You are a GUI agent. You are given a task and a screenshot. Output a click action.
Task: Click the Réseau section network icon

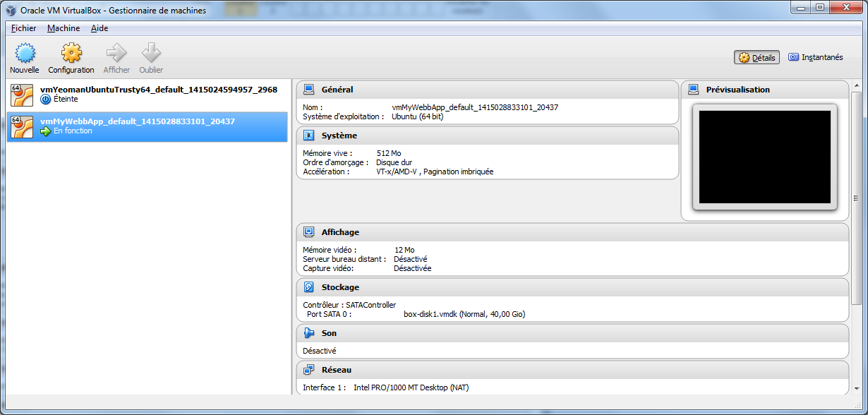pos(308,370)
